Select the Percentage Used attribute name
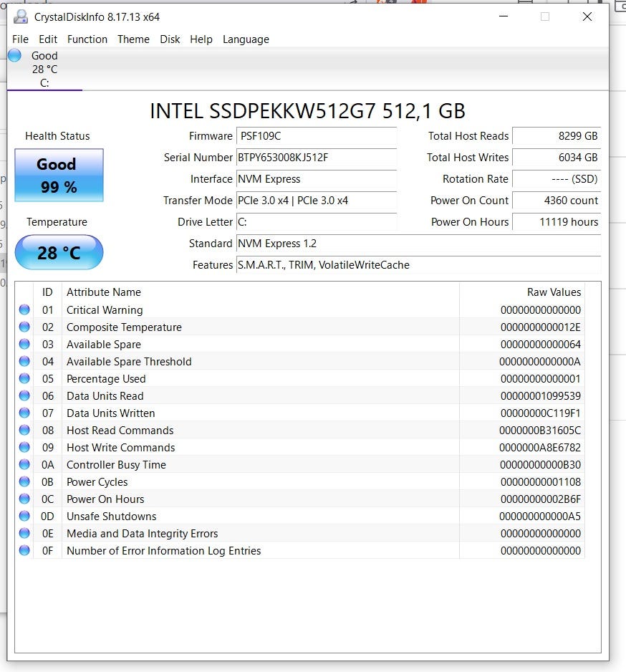 coord(106,378)
